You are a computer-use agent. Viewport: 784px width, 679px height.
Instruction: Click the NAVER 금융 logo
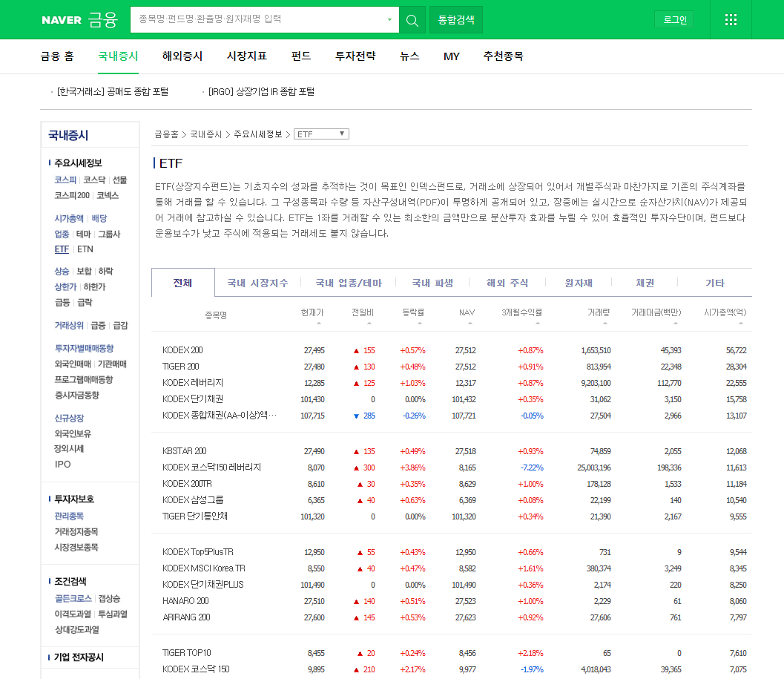click(x=80, y=20)
